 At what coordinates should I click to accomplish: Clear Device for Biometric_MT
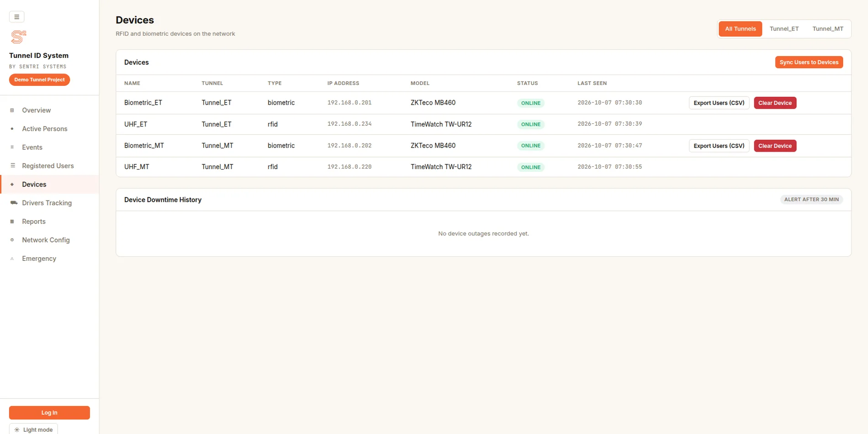click(x=775, y=146)
